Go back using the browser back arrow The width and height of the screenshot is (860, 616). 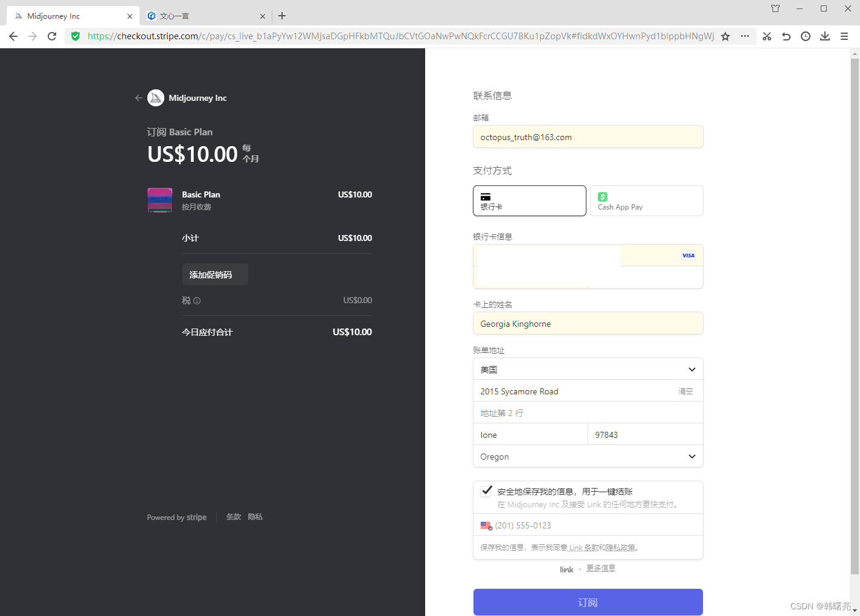(13, 36)
